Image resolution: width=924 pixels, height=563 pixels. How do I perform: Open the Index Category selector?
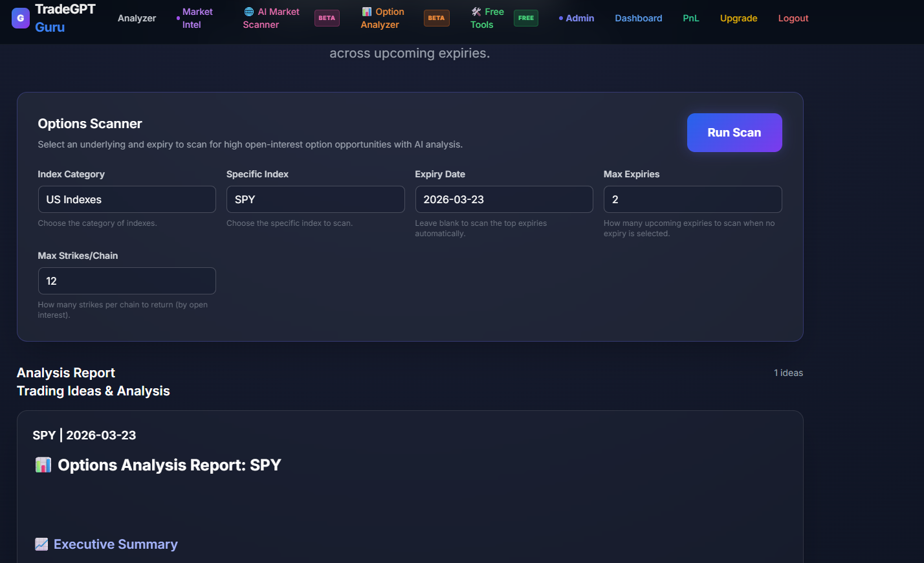(127, 199)
